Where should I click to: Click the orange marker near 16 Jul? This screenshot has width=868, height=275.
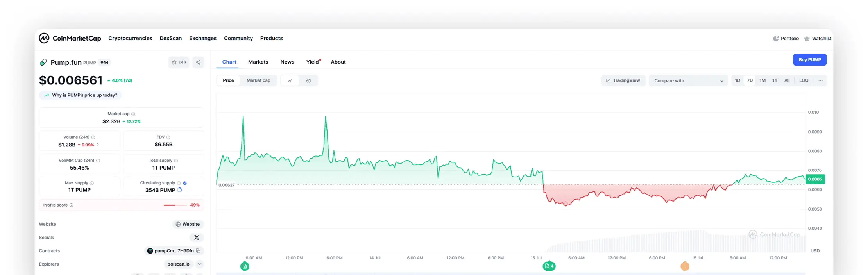coord(685,266)
